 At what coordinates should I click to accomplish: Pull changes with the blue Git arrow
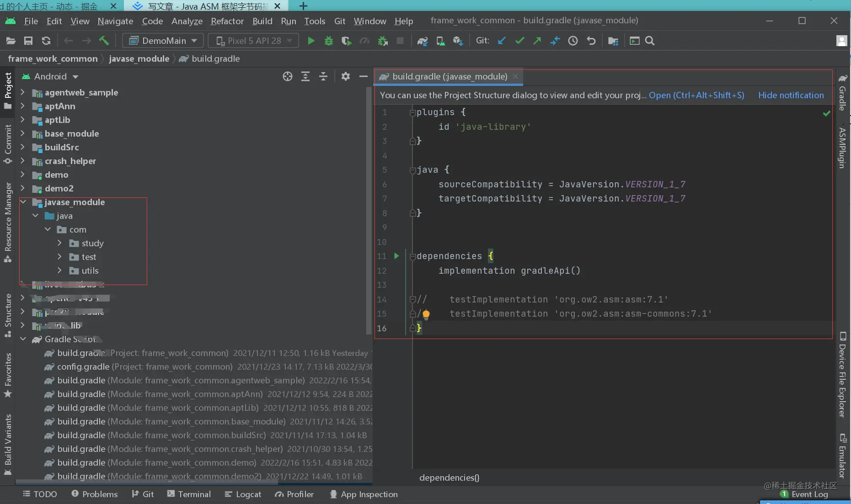502,41
